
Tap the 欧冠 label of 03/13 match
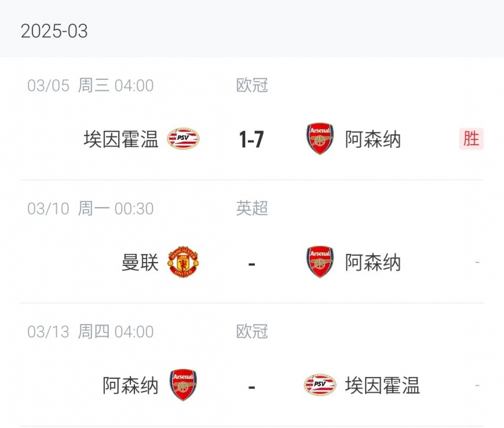tap(252, 331)
